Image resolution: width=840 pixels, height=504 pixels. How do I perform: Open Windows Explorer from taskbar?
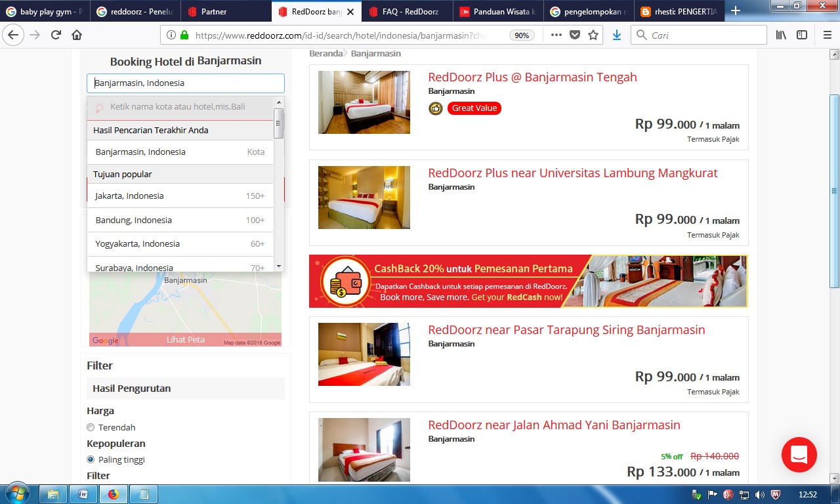(x=53, y=494)
